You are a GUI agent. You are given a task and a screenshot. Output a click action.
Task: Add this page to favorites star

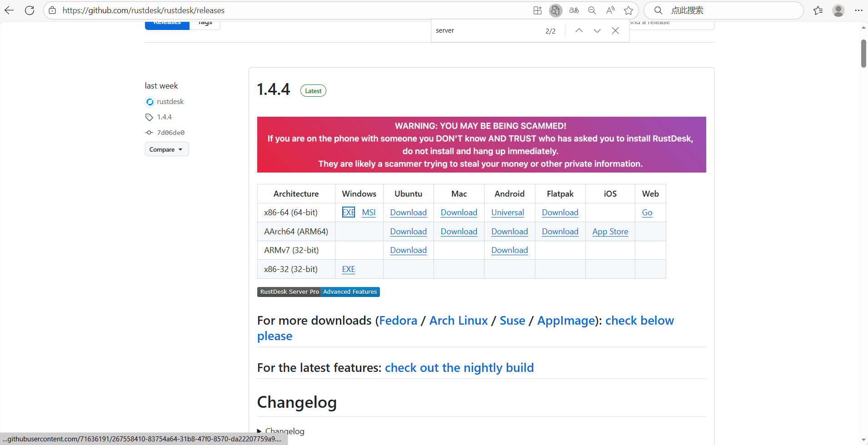point(629,10)
